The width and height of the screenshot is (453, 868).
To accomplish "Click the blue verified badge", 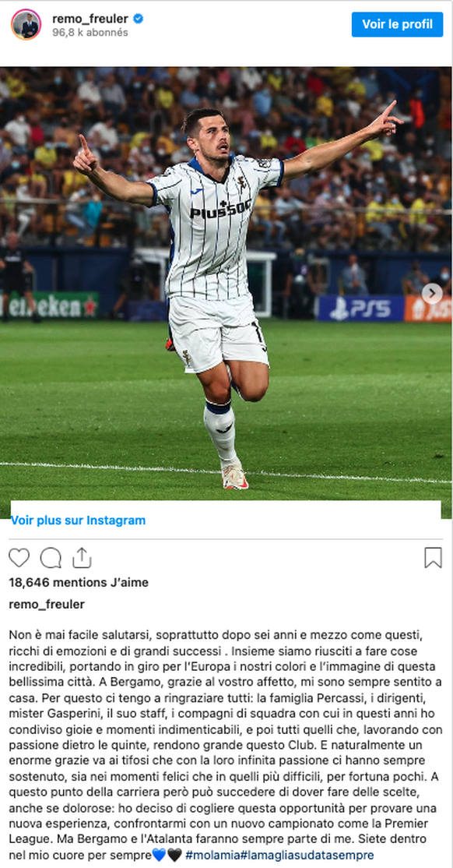I will click(x=138, y=19).
